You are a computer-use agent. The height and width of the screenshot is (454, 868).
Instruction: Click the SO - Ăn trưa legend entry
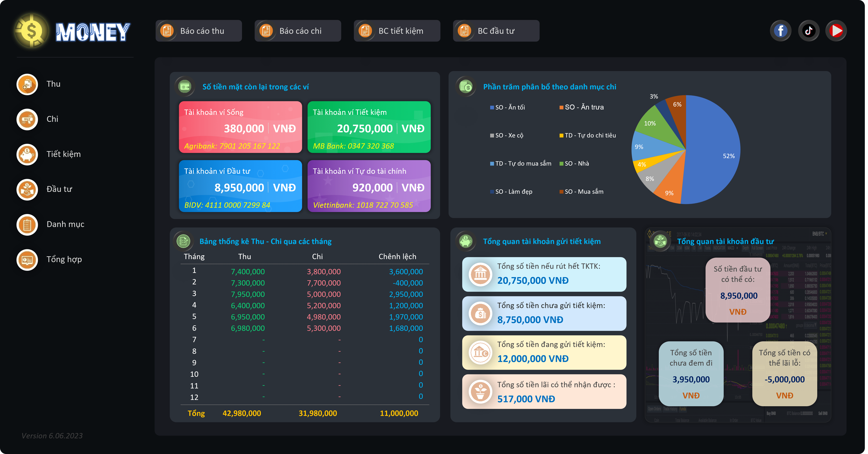pos(582,107)
